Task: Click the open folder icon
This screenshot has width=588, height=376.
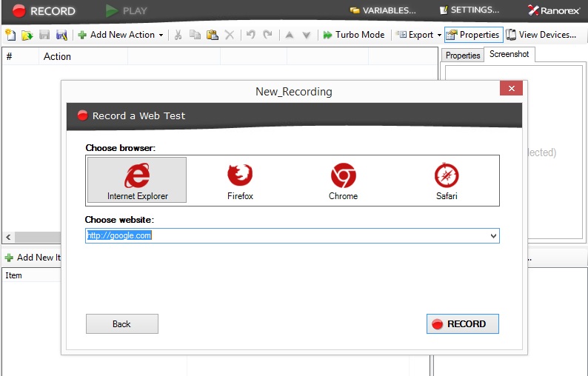Action: pos(27,35)
